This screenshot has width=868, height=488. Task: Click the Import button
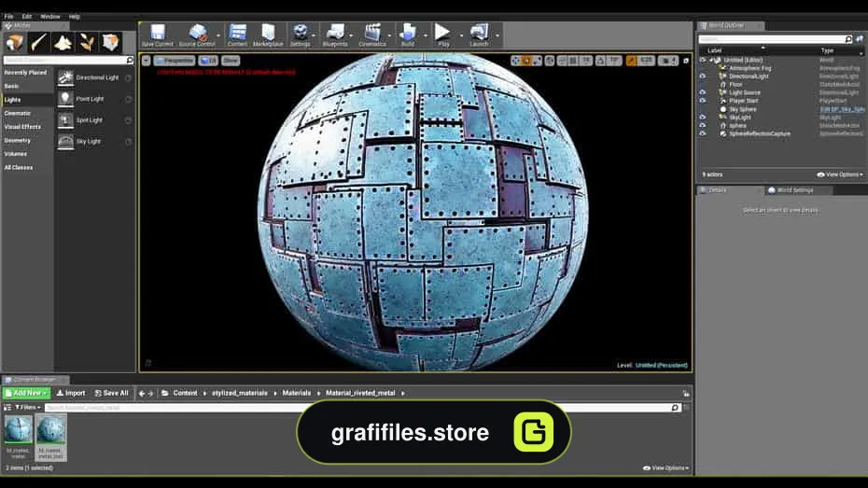(x=71, y=394)
